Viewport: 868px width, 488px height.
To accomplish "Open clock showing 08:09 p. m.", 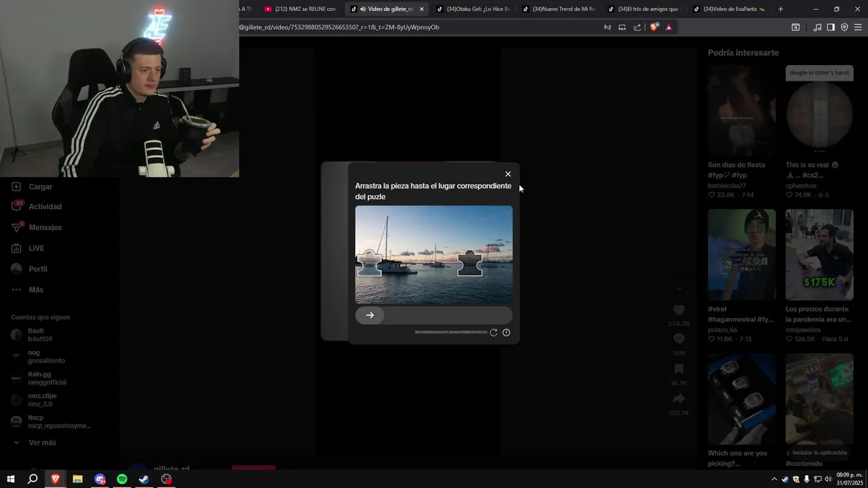I will (x=849, y=479).
